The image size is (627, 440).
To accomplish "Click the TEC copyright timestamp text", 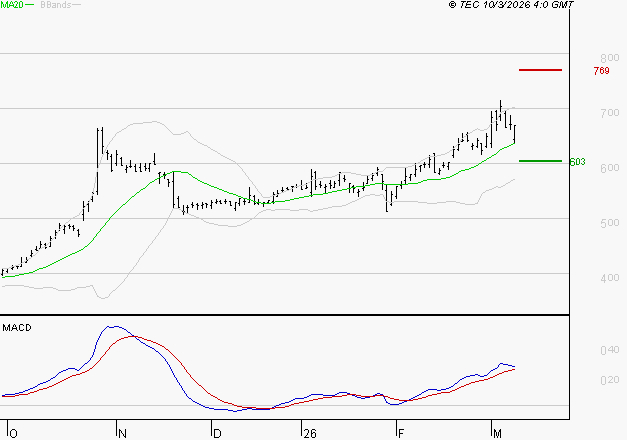I will point(511,5).
